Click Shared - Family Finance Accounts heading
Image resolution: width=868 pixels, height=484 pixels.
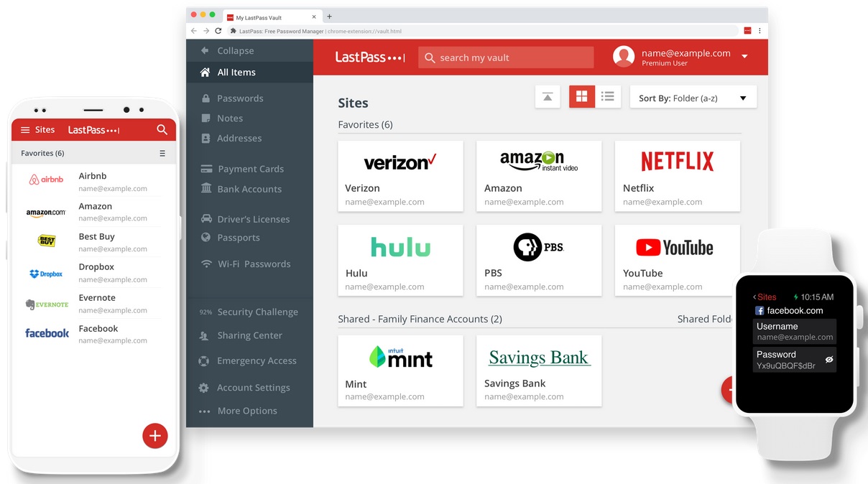pos(420,319)
